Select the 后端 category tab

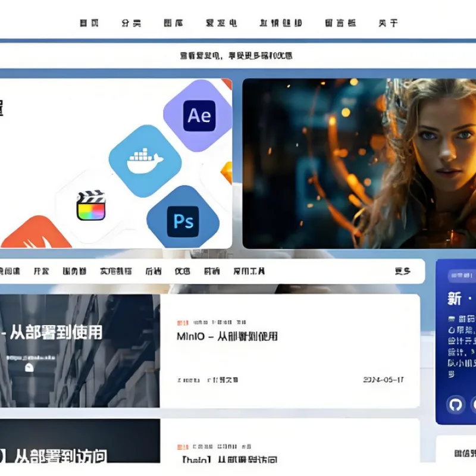pos(154,271)
